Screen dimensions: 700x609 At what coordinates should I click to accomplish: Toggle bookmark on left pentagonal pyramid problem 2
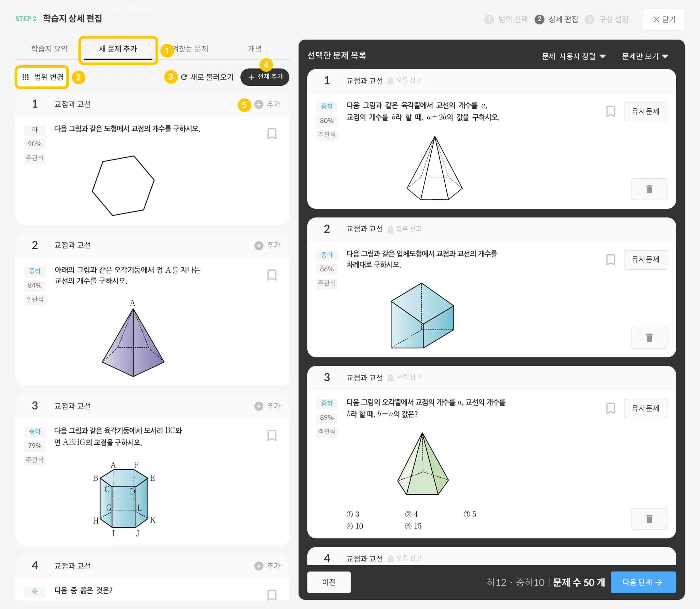coord(272,275)
